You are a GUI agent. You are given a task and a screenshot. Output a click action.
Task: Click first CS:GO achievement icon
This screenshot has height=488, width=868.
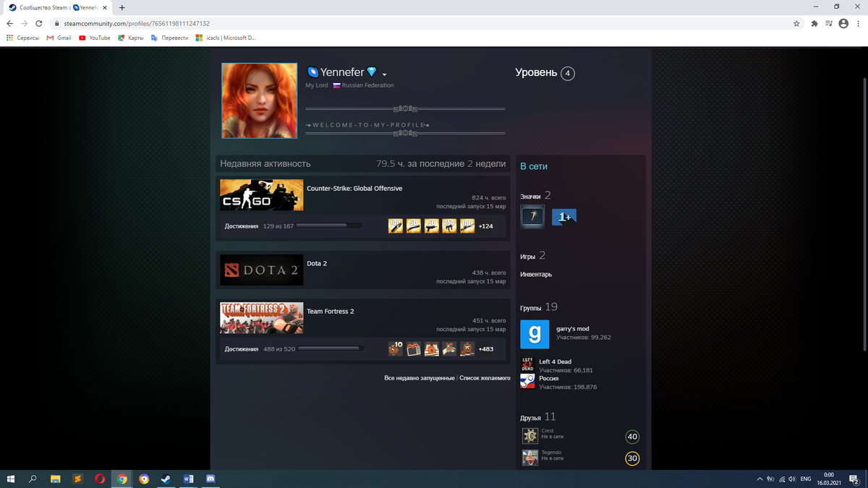[x=396, y=226]
